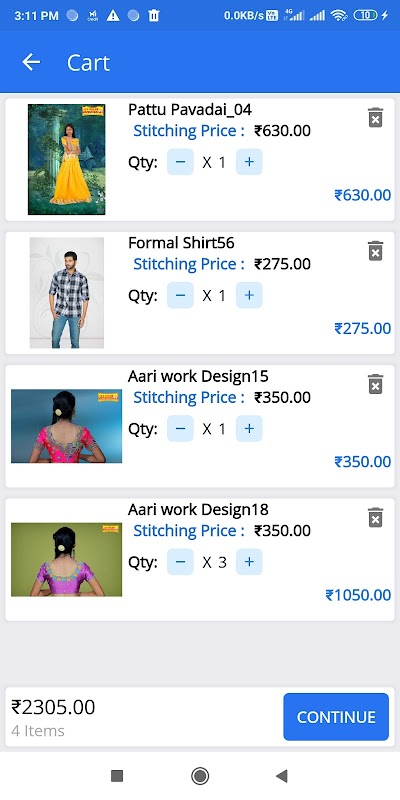Delete Pattu Pavadai_04 using its trash icon
Screen dimensions: 400x800
point(376,118)
